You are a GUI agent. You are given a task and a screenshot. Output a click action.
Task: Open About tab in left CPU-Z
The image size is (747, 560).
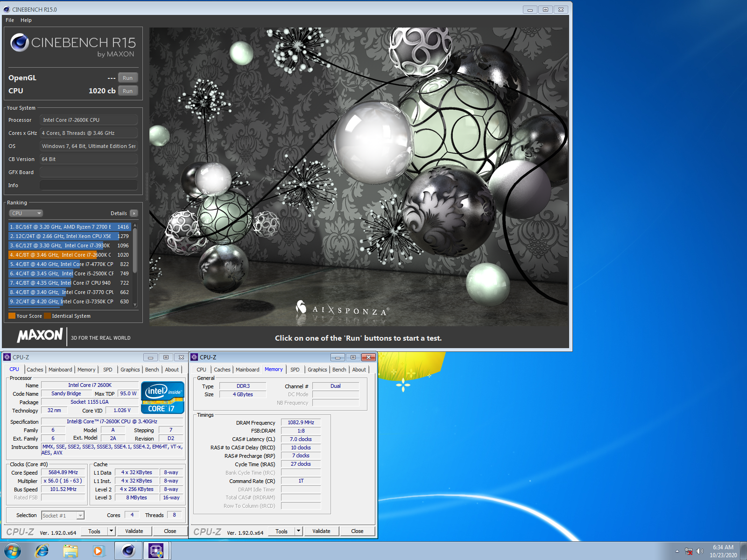pyautogui.click(x=172, y=370)
